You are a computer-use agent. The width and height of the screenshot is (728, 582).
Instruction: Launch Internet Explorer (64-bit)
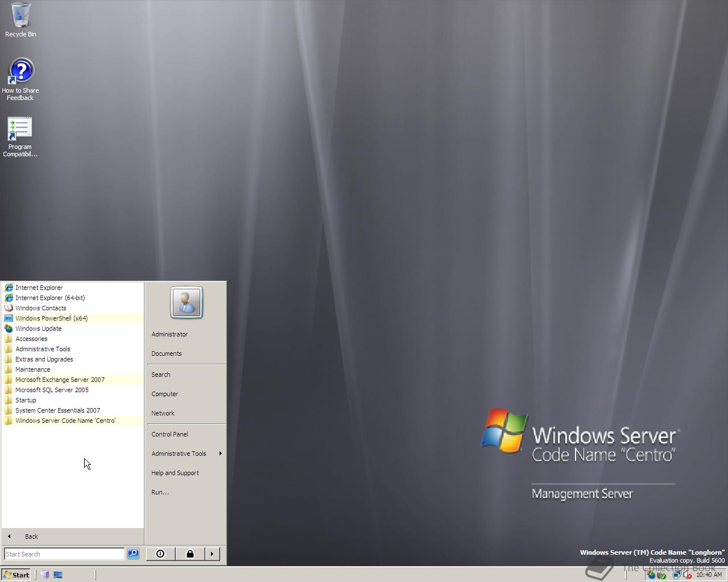click(x=73, y=298)
